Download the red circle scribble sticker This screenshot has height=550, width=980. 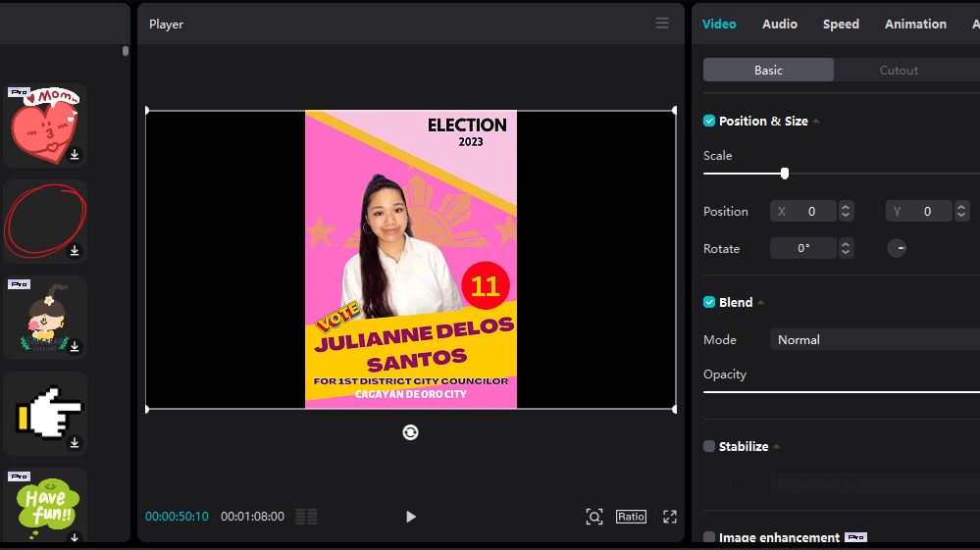(75, 250)
